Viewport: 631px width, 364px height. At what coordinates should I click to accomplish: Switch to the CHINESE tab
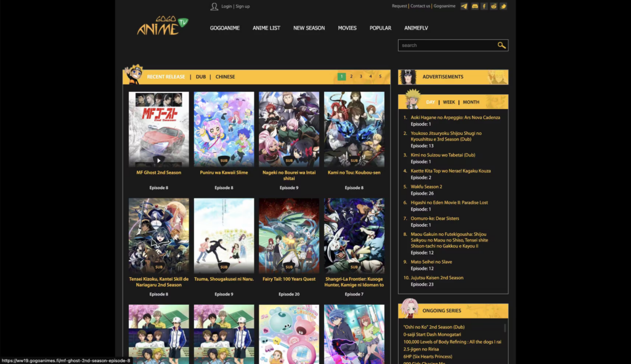pos(225,77)
